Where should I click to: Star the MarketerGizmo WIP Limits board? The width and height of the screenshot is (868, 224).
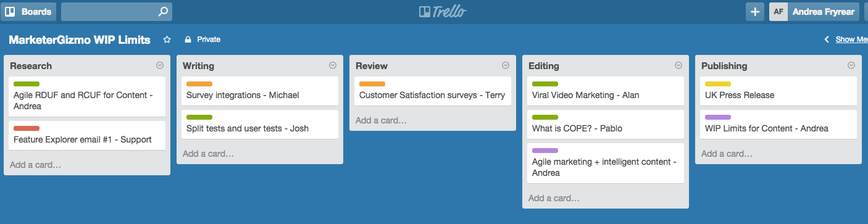tap(167, 39)
